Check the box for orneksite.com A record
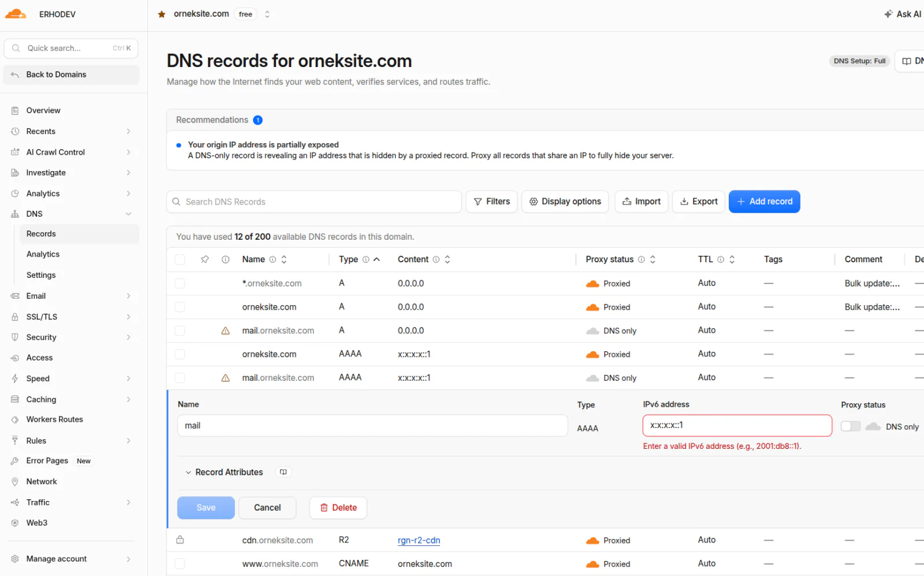924x576 pixels. (x=180, y=307)
